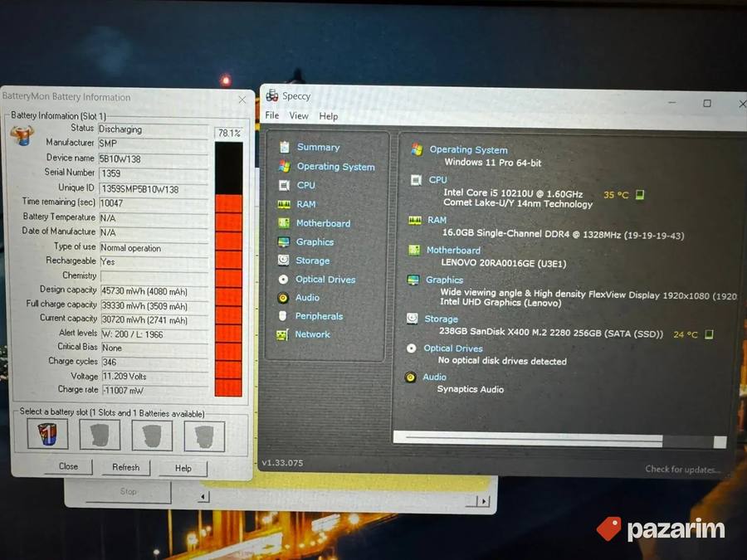This screenshot has width=747, height=560.
Task: Click the Close button in BatteryMon
Action: pos(68,466)
